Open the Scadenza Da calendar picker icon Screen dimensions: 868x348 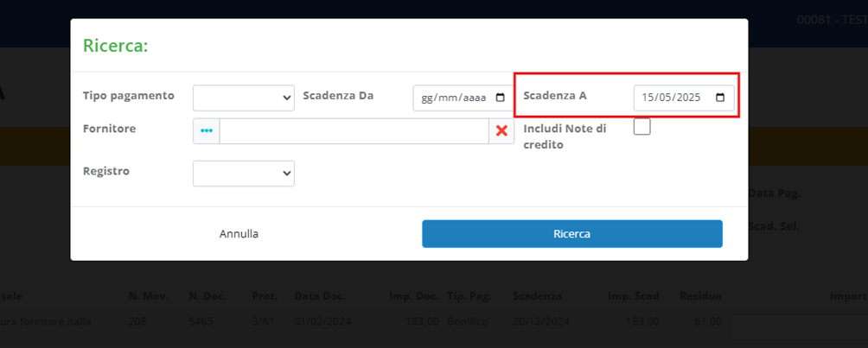pos(500,98)
